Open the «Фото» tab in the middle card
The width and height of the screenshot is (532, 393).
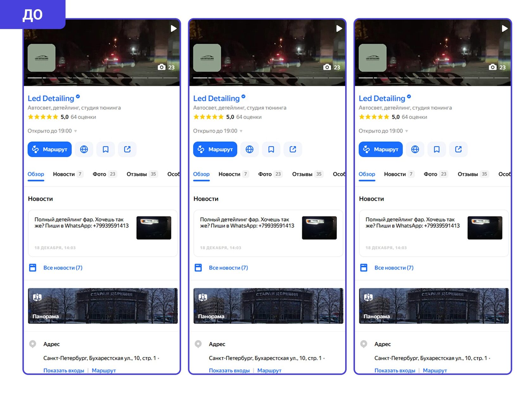click(270, 174)
